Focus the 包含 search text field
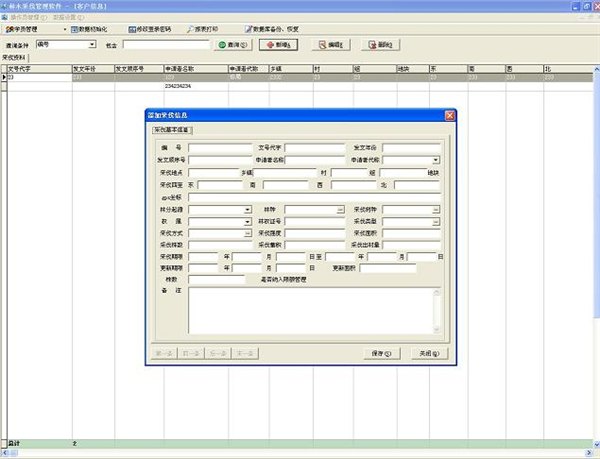The width and height of the screenshot is (600, 459). [166, 45]
